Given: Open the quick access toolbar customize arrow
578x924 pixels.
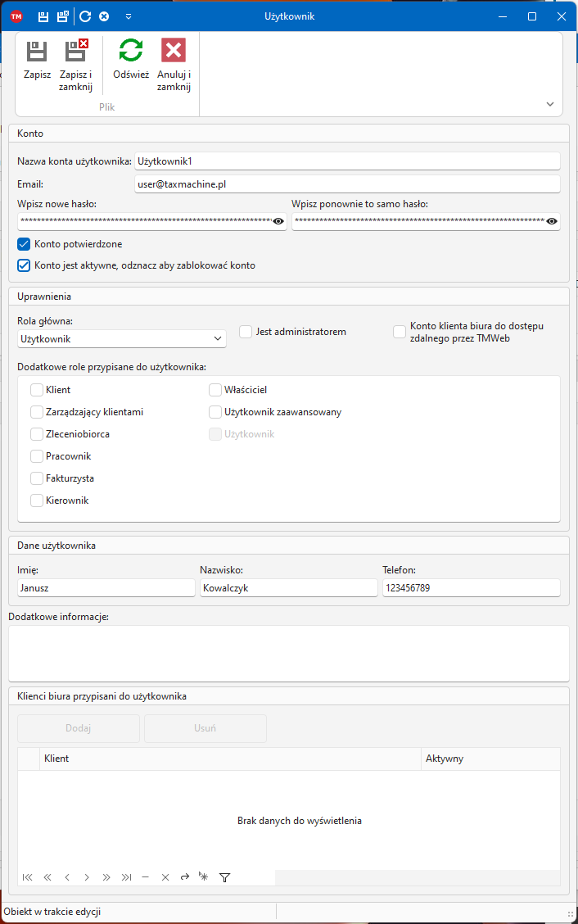Looking at the screenshot, I should coord(129,16).
